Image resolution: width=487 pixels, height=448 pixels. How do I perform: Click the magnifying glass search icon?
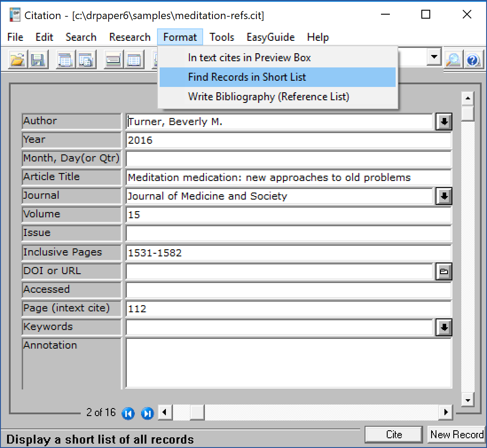click(453, 59)
